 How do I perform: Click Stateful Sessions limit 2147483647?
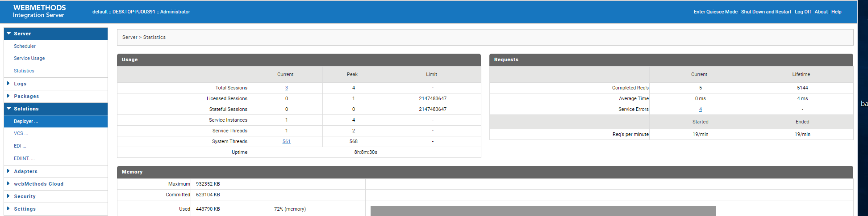[x=433, y=109]
